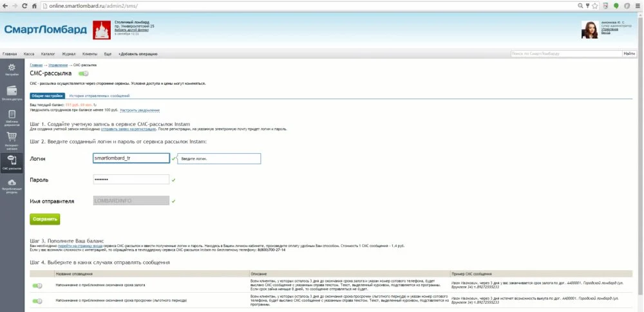644x312 pixels.
Task: Bookmark this page with the star icon
Action: coord(594,6)
